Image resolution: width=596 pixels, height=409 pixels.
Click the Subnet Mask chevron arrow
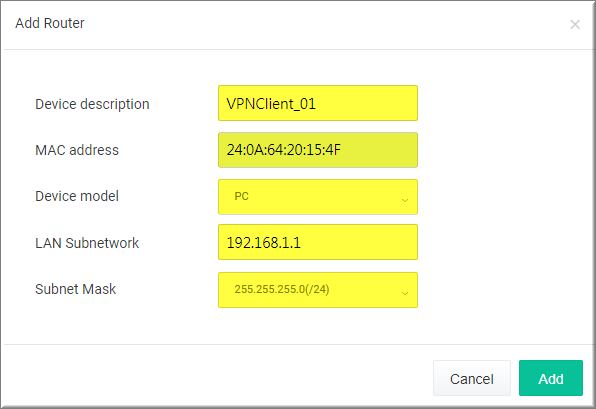[x=405, y=293]
